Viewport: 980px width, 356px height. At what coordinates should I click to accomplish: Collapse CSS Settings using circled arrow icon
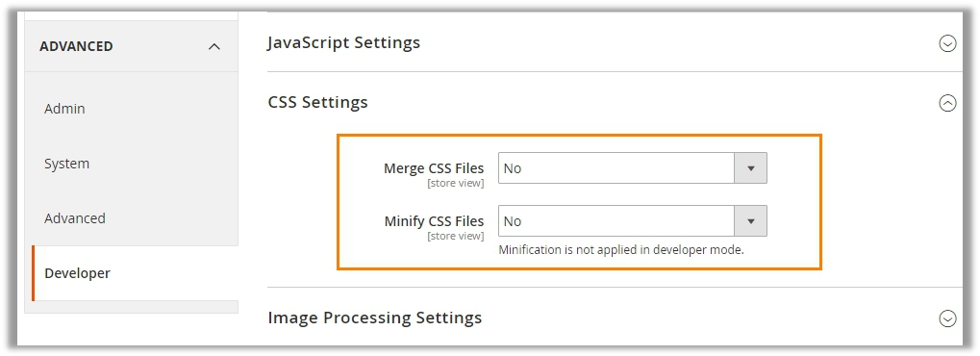[947, 103]
